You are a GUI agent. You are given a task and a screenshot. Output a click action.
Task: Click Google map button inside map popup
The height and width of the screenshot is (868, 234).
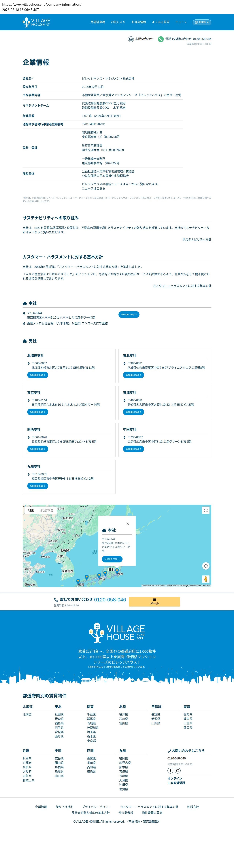112,559
